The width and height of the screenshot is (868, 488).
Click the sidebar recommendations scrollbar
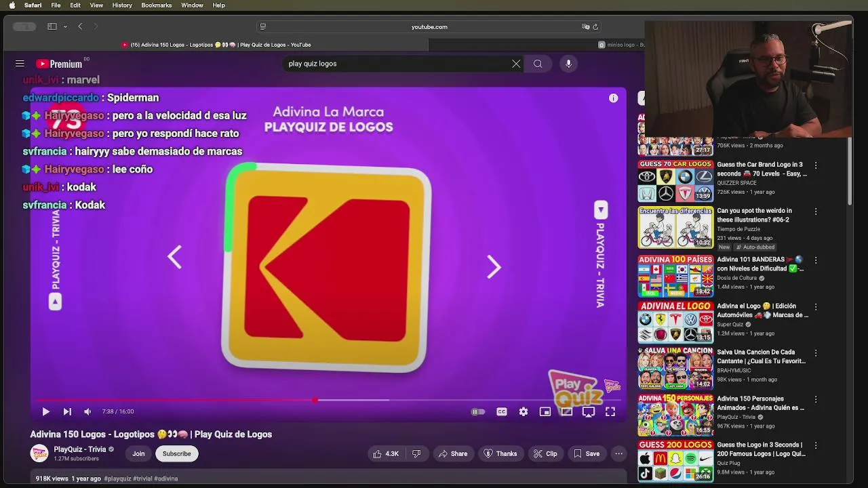point(850,172)
